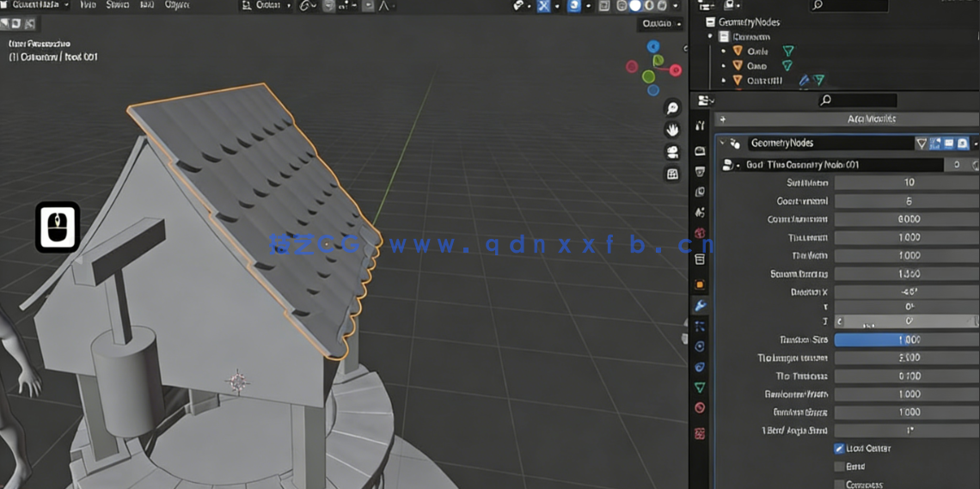Open the Physics properties tab

(700, 346)
